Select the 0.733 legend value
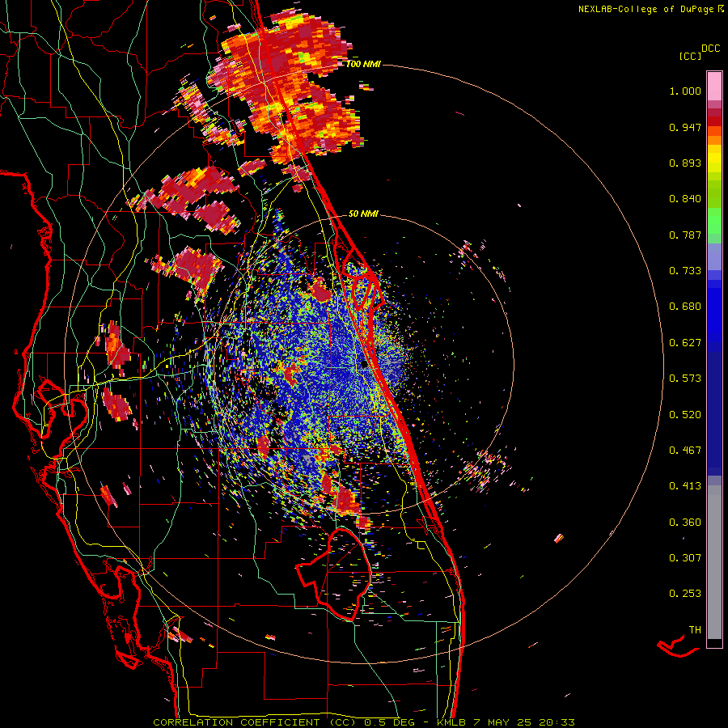The width and height of the screenshot is (728, 728). (685, 271)
